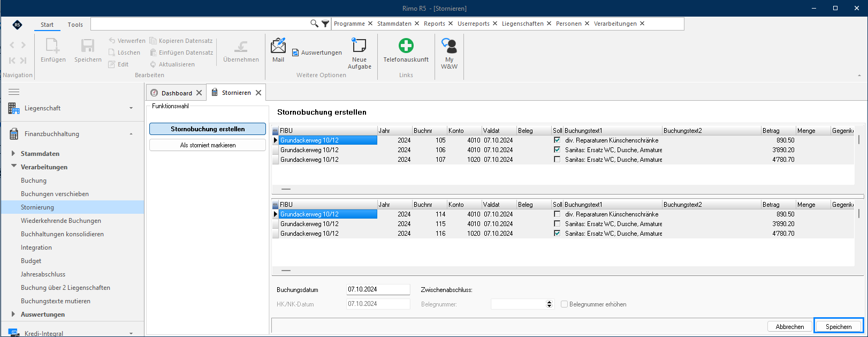Viewport: 868px width, 337px height.
Task: Click the Belegnummer stepper arrows
Action: (x=549, y=304)
